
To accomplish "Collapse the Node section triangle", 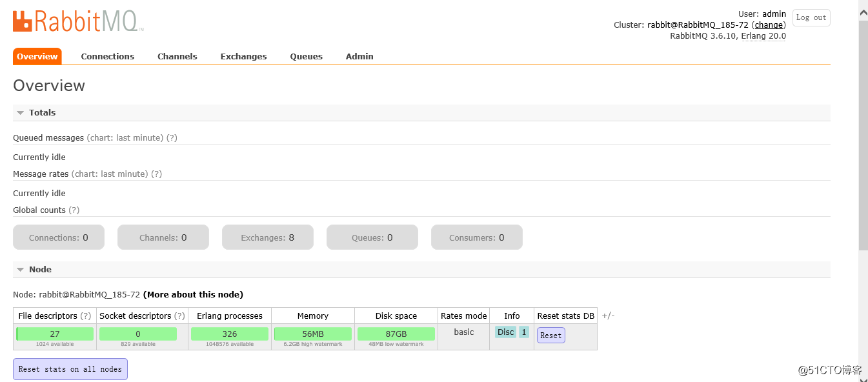I will pos(21,270).
